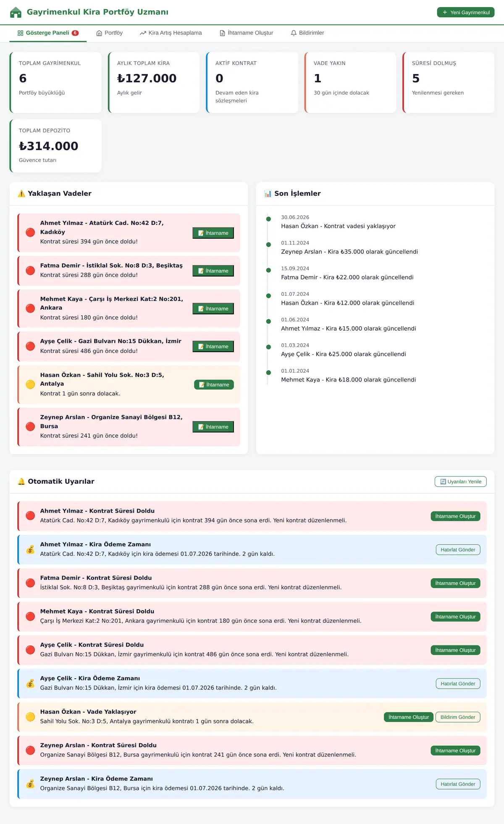Image resolution: width=504 pixels, height=824 pixels.
Task: Click the Aylık Toplam Kira ₺127.000 value
Action: pyautogui.click(x=147, y=79)
